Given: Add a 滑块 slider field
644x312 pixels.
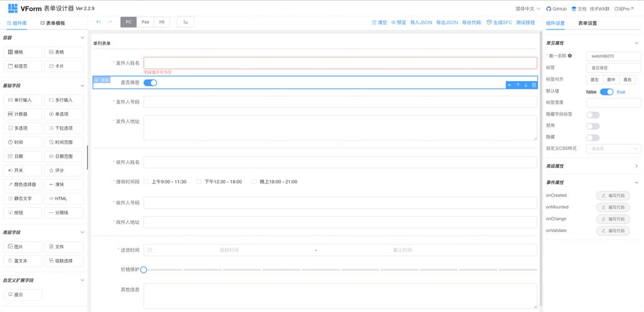Looking at the screenshot, I should 64,185.
